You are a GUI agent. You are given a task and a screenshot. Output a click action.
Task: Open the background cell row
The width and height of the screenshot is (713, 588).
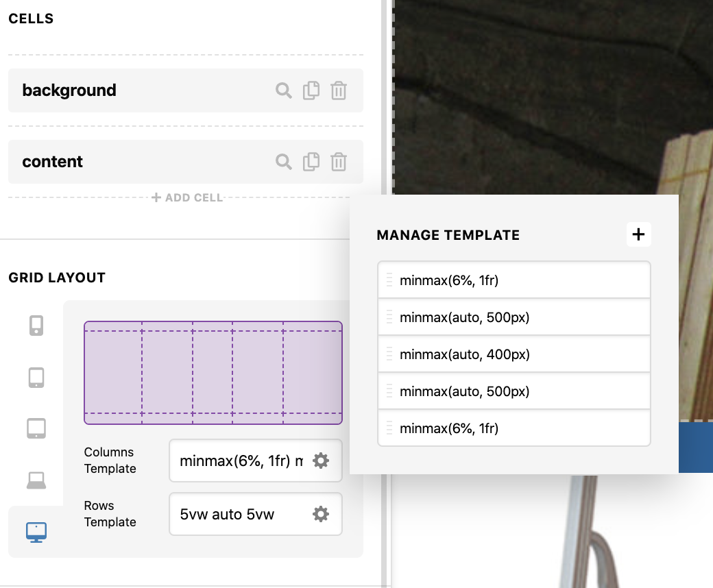click(x=137, y=90)
